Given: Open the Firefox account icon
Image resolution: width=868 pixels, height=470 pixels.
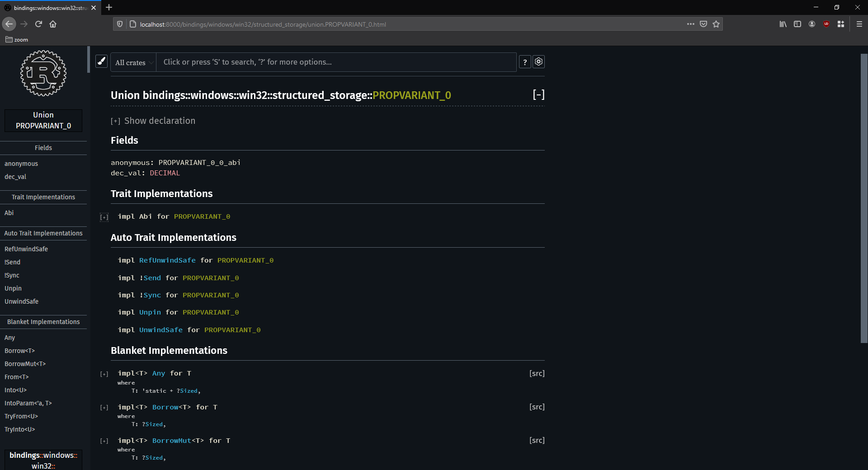Looking at the screenshot, I should click(812, 24).
